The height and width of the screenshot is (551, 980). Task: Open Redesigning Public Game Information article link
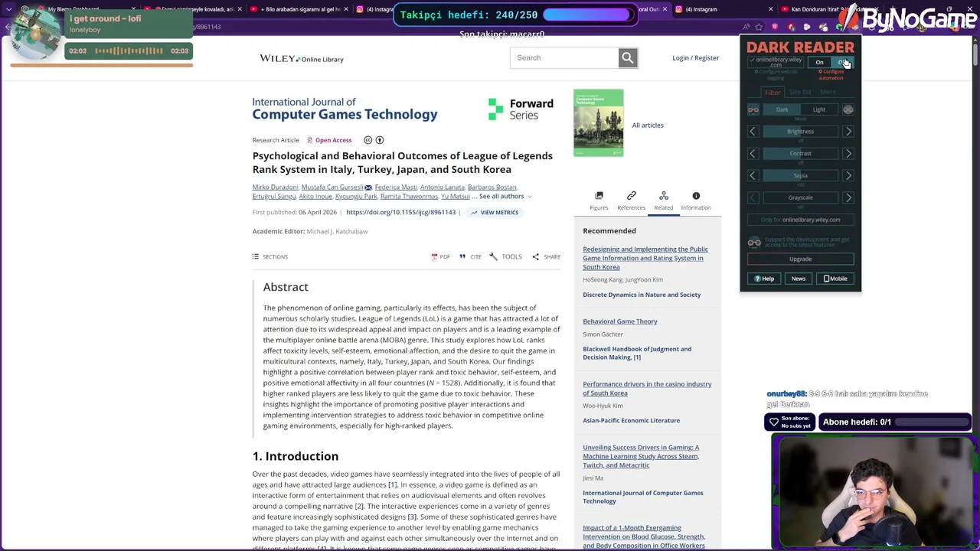[x=645, y=258]
